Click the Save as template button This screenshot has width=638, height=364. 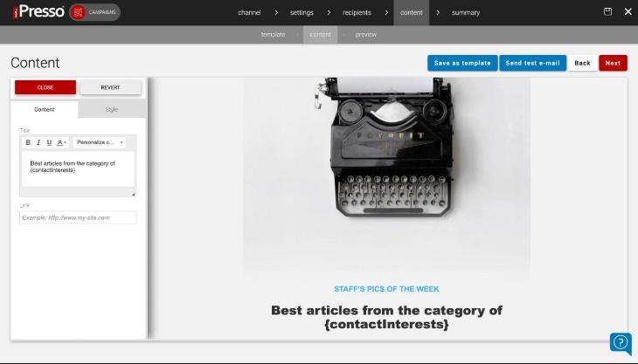(462, 63)
